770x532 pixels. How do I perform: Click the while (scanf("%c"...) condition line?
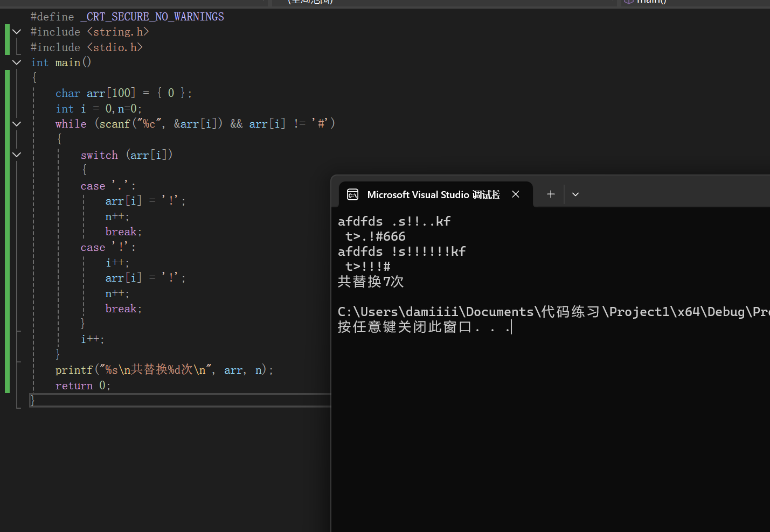click(195, 124)
